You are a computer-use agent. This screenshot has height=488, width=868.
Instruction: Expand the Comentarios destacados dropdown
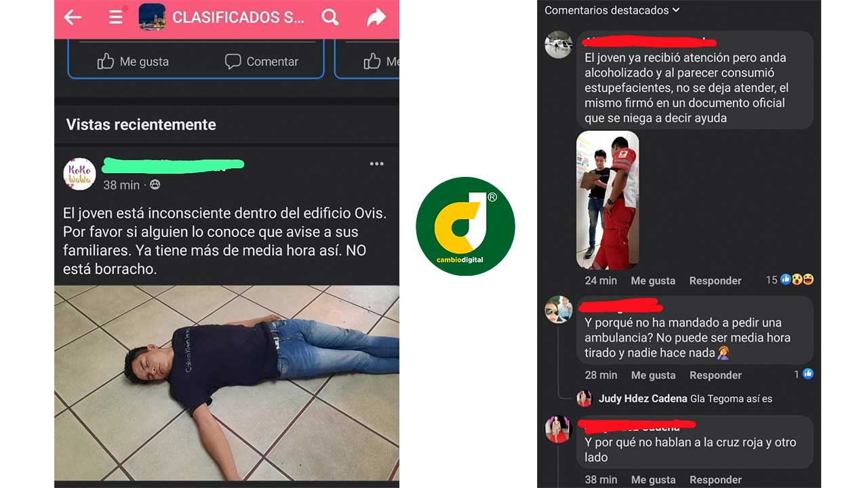612,10
